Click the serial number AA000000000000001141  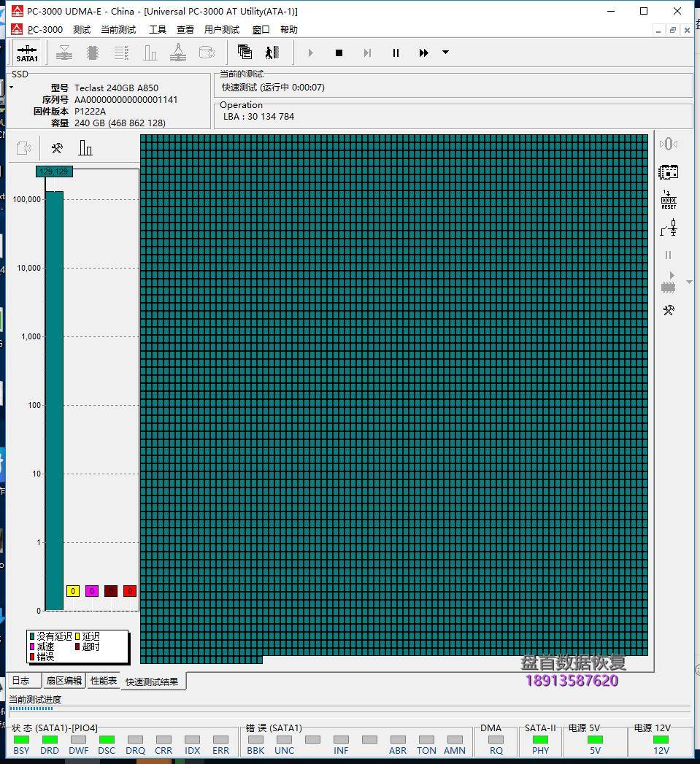click(x=126, y=99)
